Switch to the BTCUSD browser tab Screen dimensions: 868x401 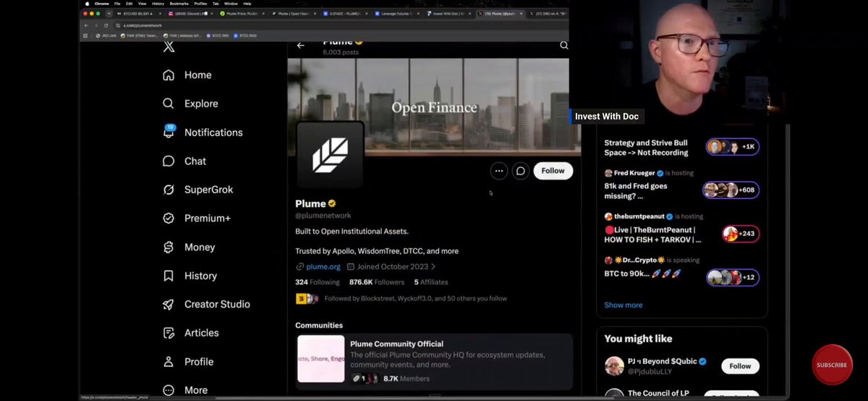click(x=140, y=14)
